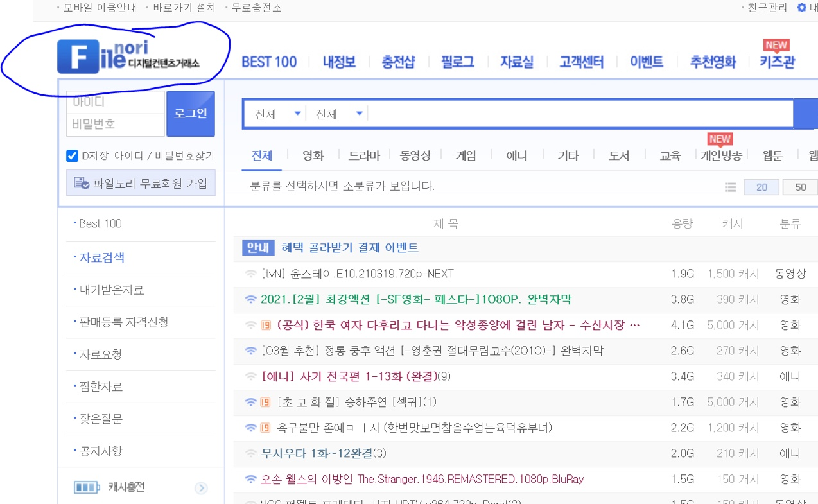Click the gear icon at top right
Image resolution: width=818 pixels, height=504 pixels.
[801, 8]
